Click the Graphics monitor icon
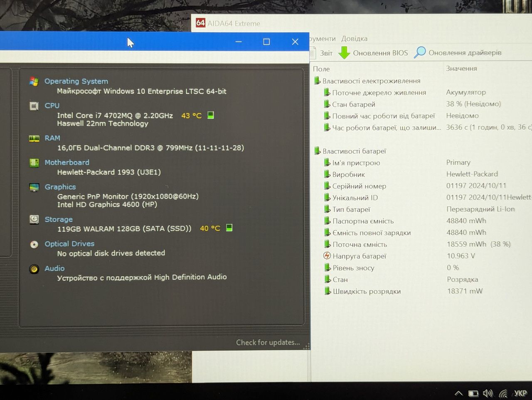The width and height of the screenshot is (532, 400). [x=34, y=187]
